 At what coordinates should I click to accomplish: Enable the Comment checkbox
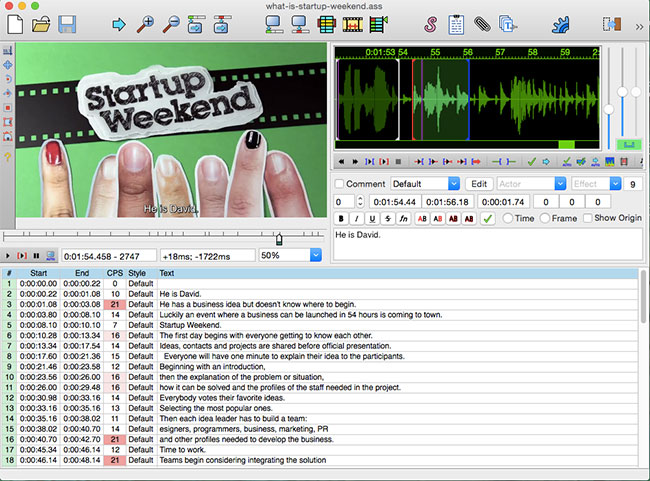(x=341, y=184)
